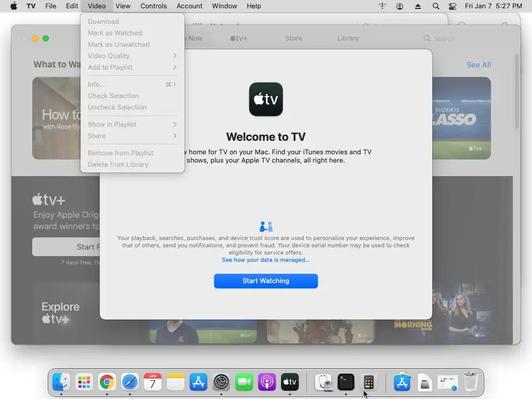Open the screenshot file icon in the dock
532x399 pixels.
click(x=447, y=382)
